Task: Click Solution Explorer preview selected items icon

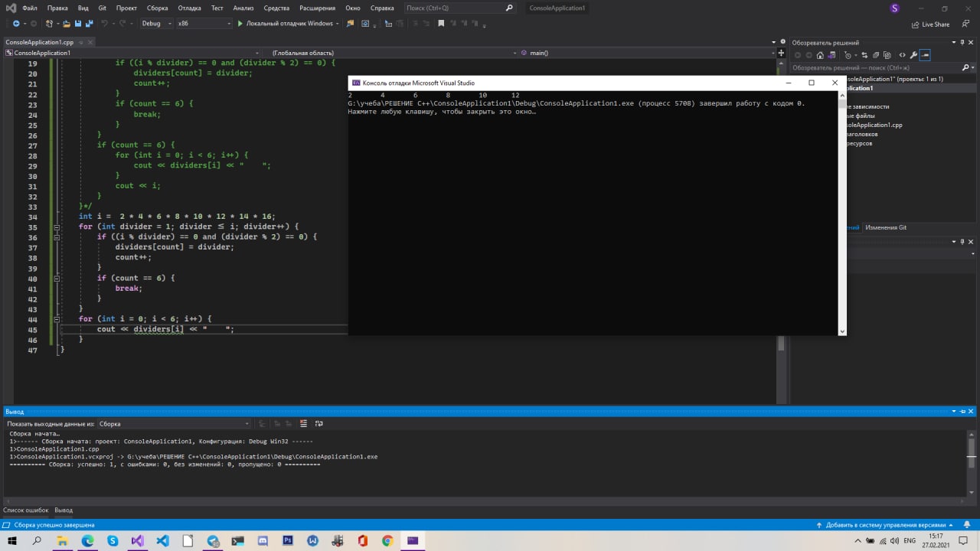Action: coord(925,55)
